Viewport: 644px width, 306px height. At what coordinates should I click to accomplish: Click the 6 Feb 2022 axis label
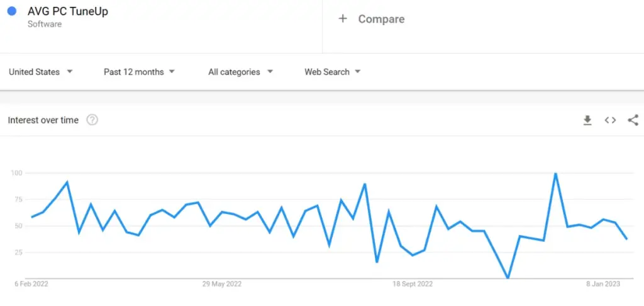pyautogui.click(x=31, y=284)
